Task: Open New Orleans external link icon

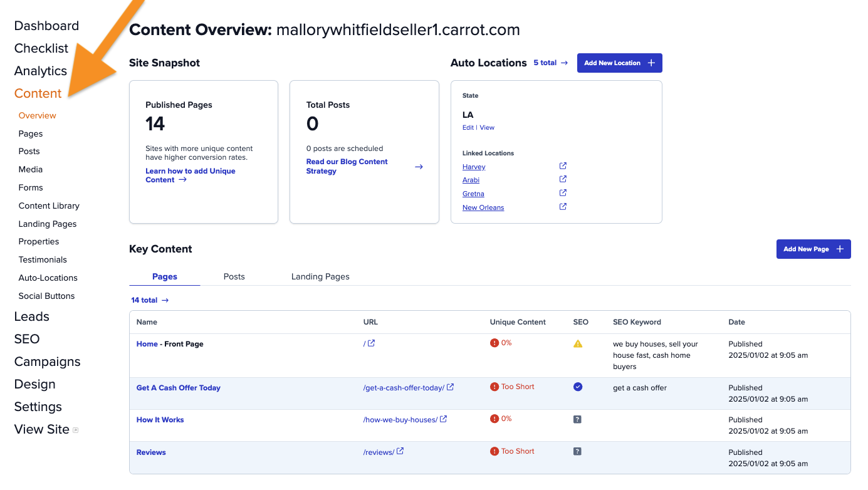Action: 563,207
